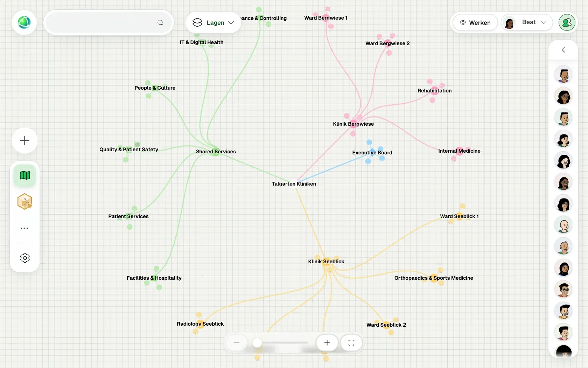Select the People & Culture node
This screenshot has height=368, width=588.
pyautogui.click(x=155, y=88)
